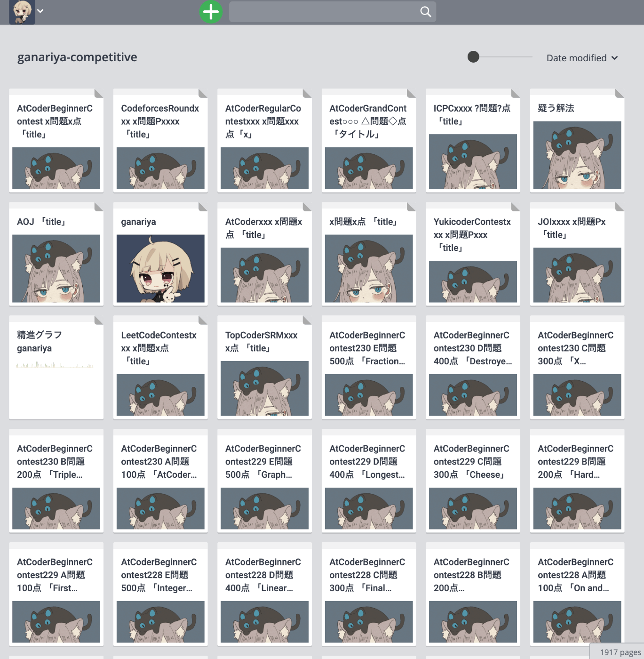Screen dimensions: 644x659
Task: Open the x問題x点「title」 card
Action: (369, 254)
